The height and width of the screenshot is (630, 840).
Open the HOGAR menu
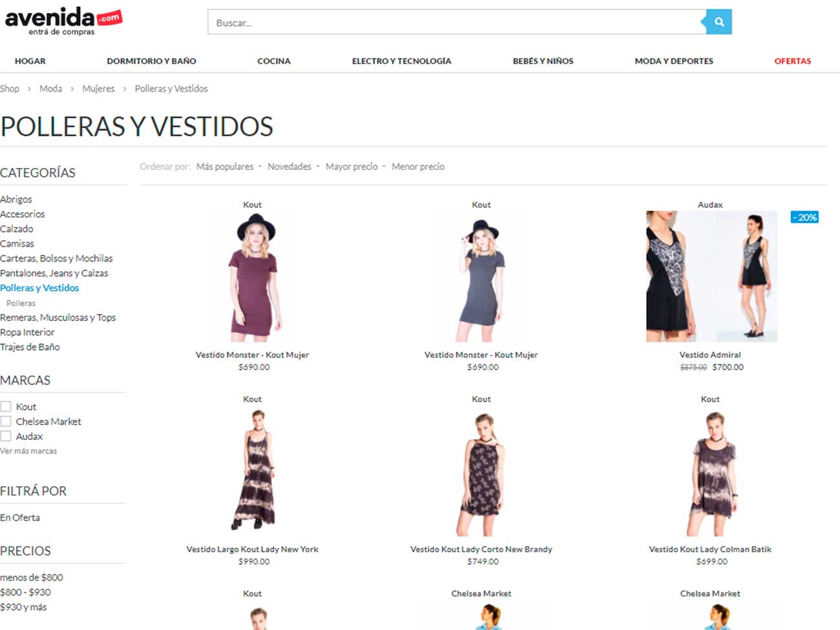pyautogui.click(x=30, y=61)
